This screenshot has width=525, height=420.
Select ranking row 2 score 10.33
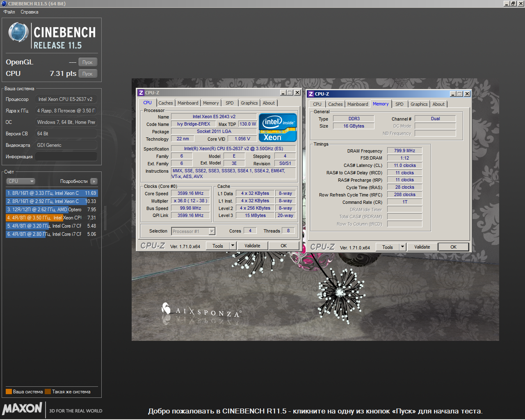point(52,201)
